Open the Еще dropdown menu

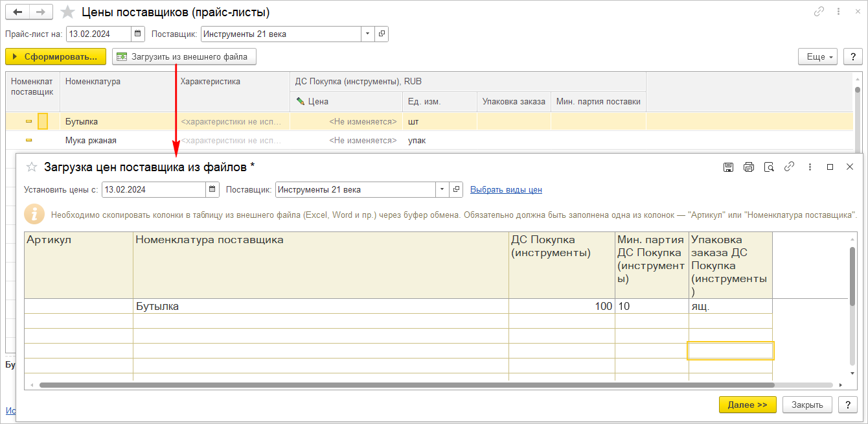click(x=819, y=57)
